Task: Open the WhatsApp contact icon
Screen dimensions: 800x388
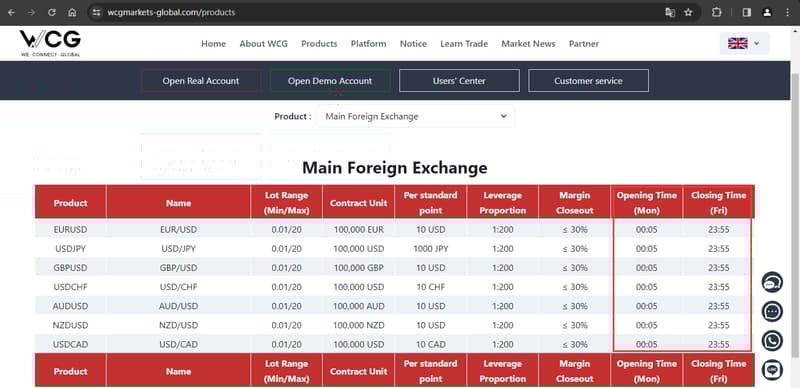Action: pos(772,341)
